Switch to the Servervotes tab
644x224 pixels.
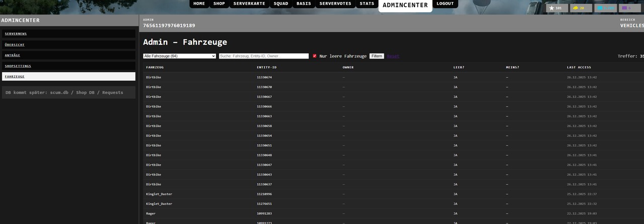(x=335, y=4)
